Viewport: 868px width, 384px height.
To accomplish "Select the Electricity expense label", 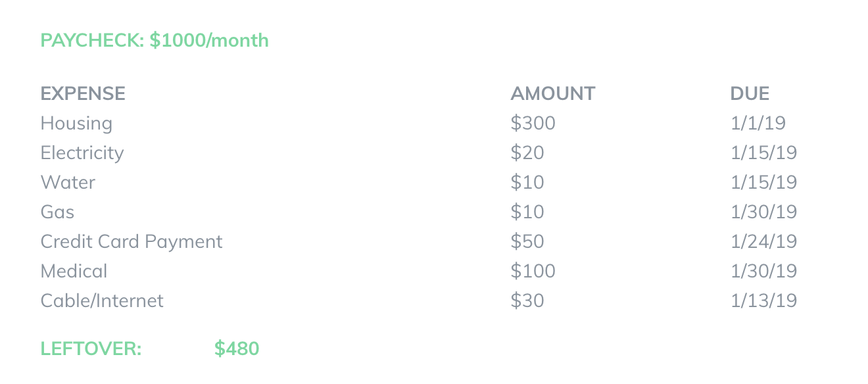I will [x=82, y=153].
